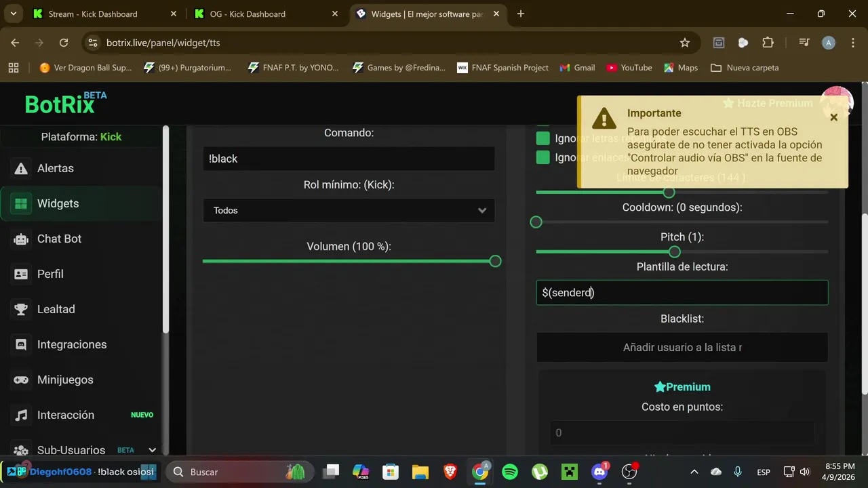The height and width of the screenshot is (488, 868).
Task: Expand the Sub-Usuarios menu chevron
Action: 152,450
